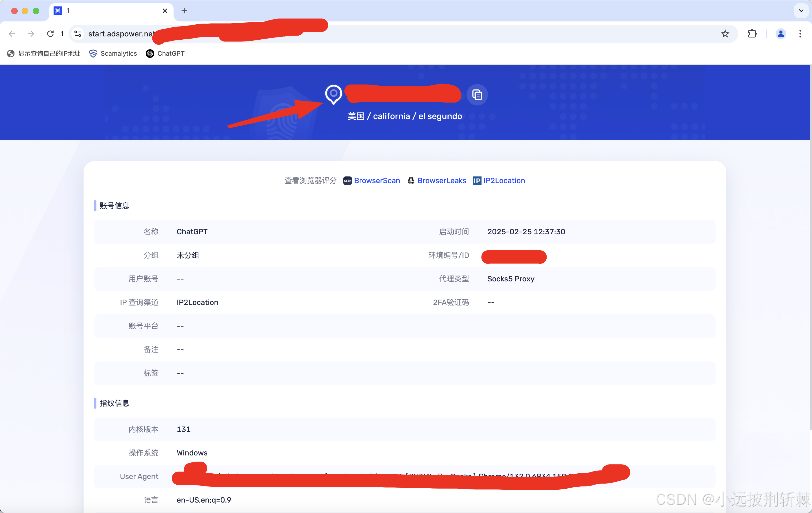Screen dimensions: 812x513
Task: Click the BrowserLeaks fingerprint icon
Action: coord(411,181)
